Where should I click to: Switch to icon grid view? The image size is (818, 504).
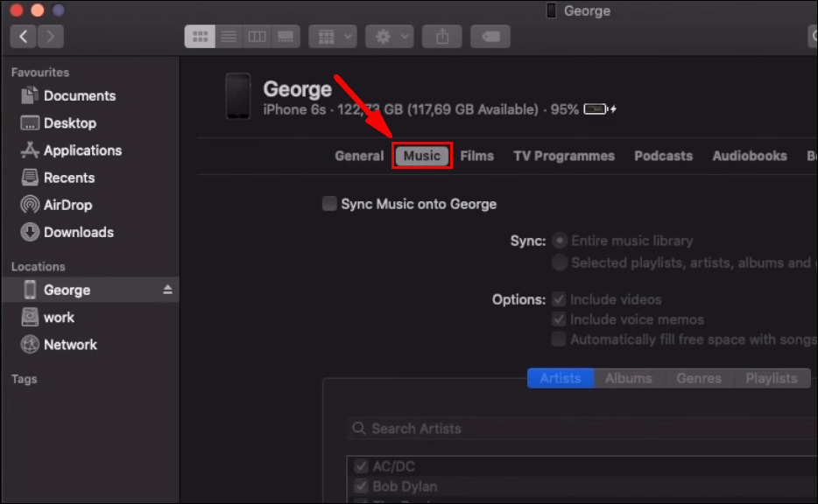200,37
